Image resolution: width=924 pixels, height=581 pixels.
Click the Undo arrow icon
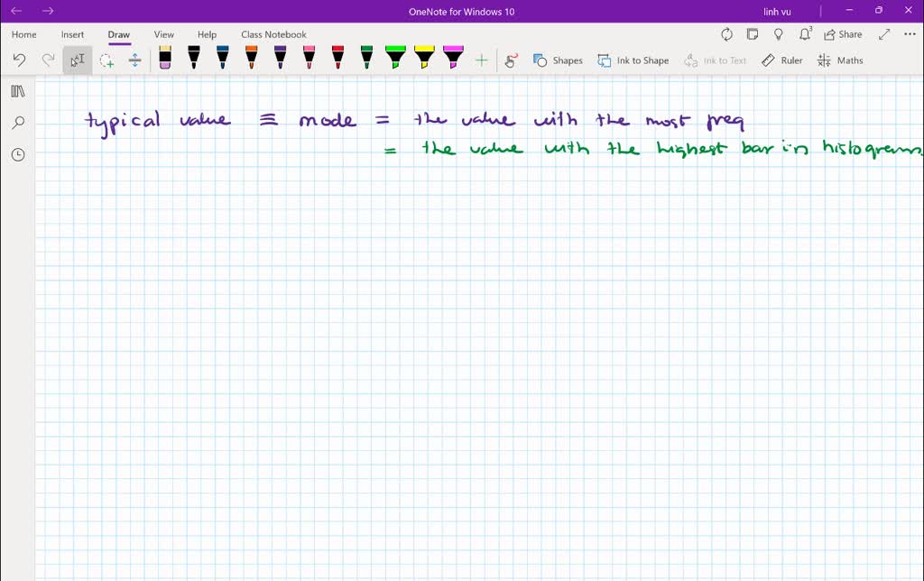(x=19, y=60)
